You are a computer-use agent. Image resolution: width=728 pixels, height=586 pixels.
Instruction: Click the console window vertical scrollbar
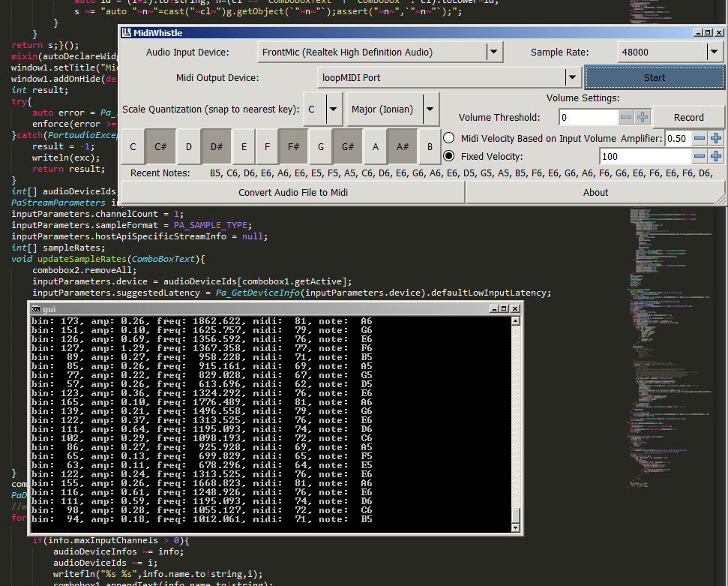click(515, 420)
